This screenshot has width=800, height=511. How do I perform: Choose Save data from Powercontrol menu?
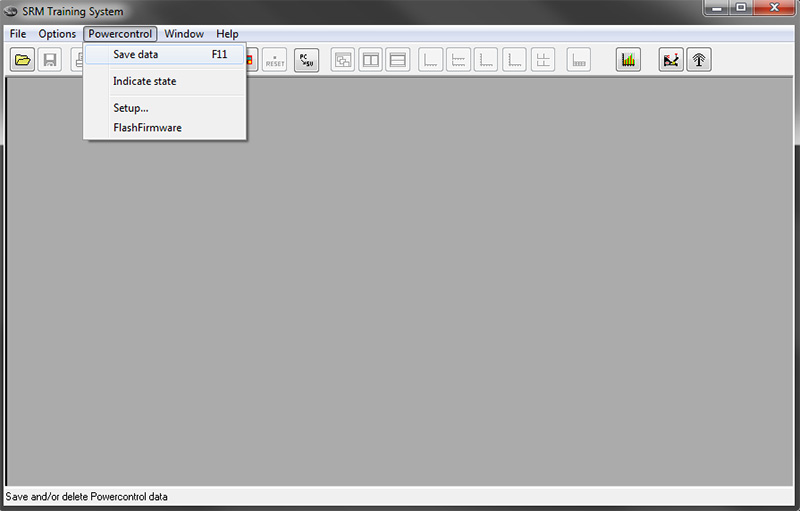(x=135, y=55)
